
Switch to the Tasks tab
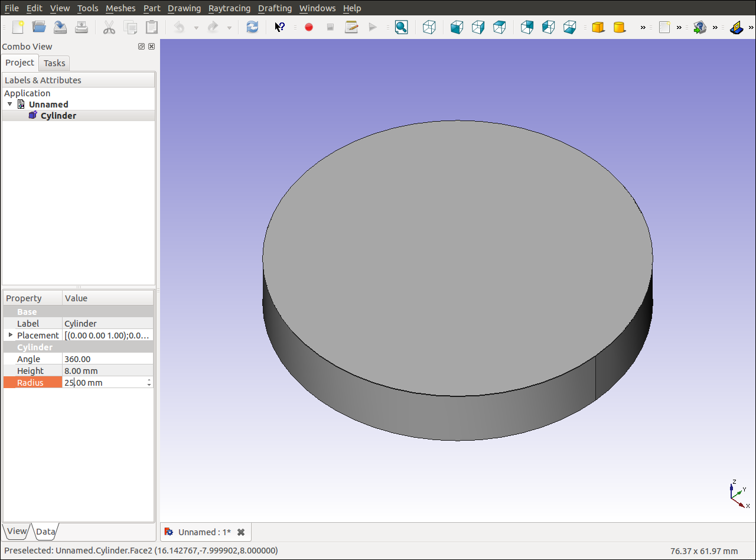(x=54, y=63)
